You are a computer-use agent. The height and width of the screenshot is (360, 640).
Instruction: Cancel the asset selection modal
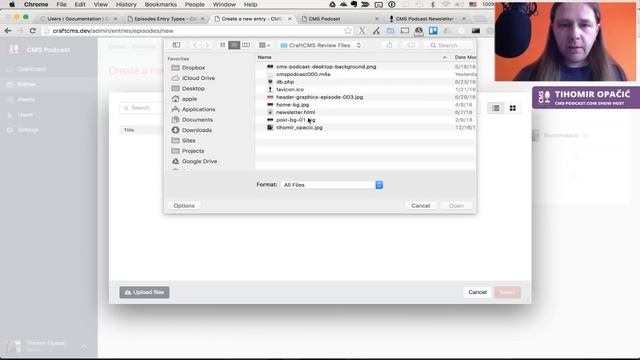point(477,292)
